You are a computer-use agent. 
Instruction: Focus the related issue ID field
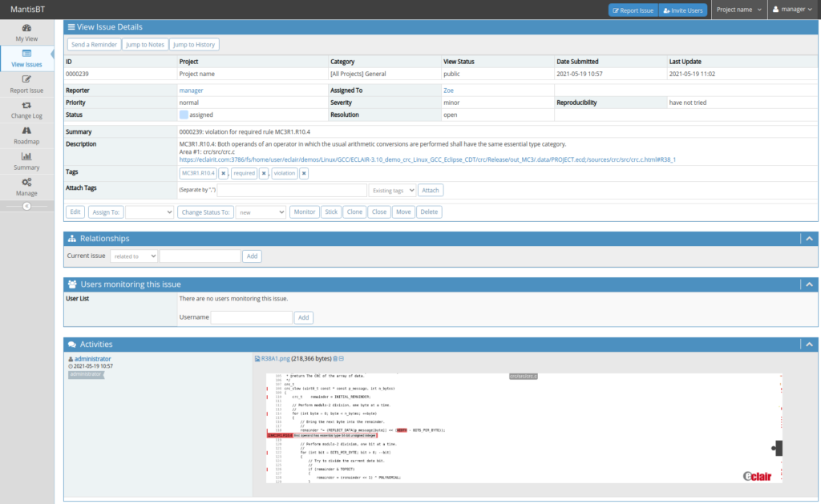coord(200,256)
